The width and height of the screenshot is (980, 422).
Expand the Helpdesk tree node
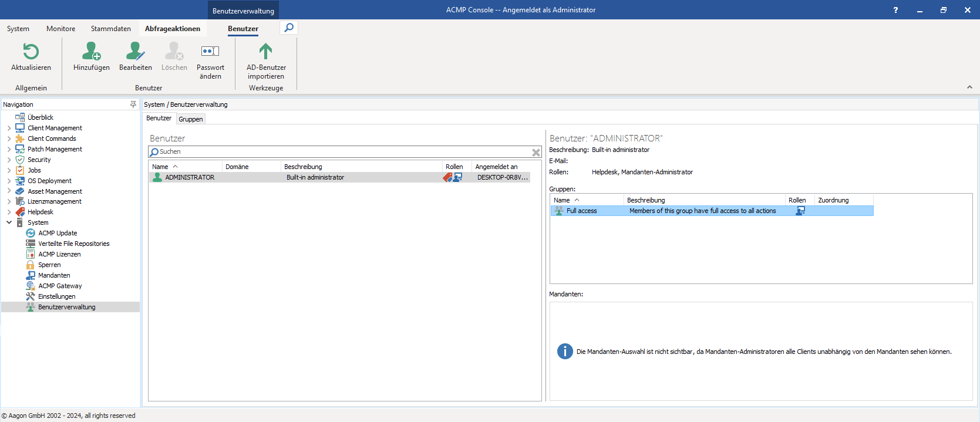click(x=9, y=212)
